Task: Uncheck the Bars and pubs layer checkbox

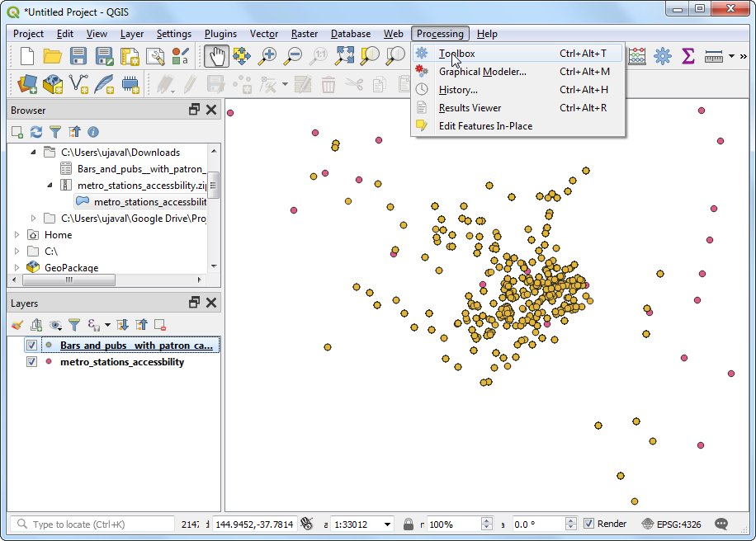Action: click(32, 346)
